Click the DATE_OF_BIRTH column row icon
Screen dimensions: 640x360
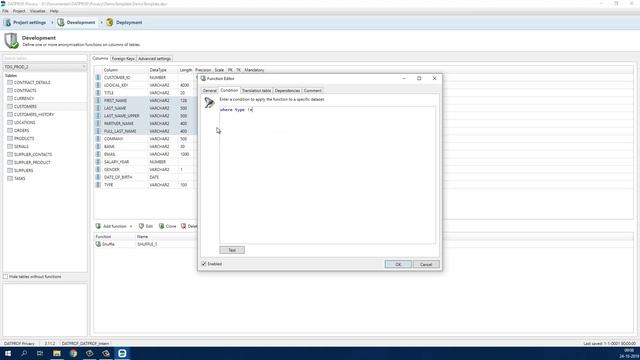(x=98, y=177)
